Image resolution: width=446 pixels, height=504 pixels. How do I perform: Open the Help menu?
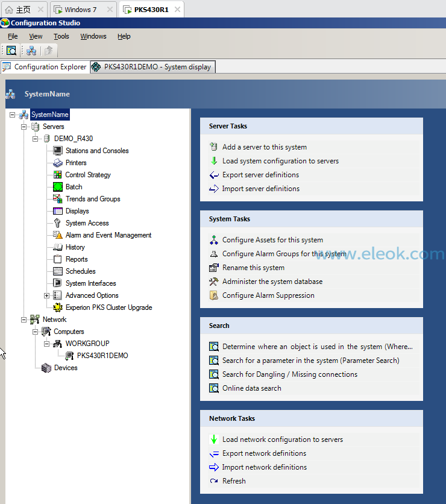point(124,36)
